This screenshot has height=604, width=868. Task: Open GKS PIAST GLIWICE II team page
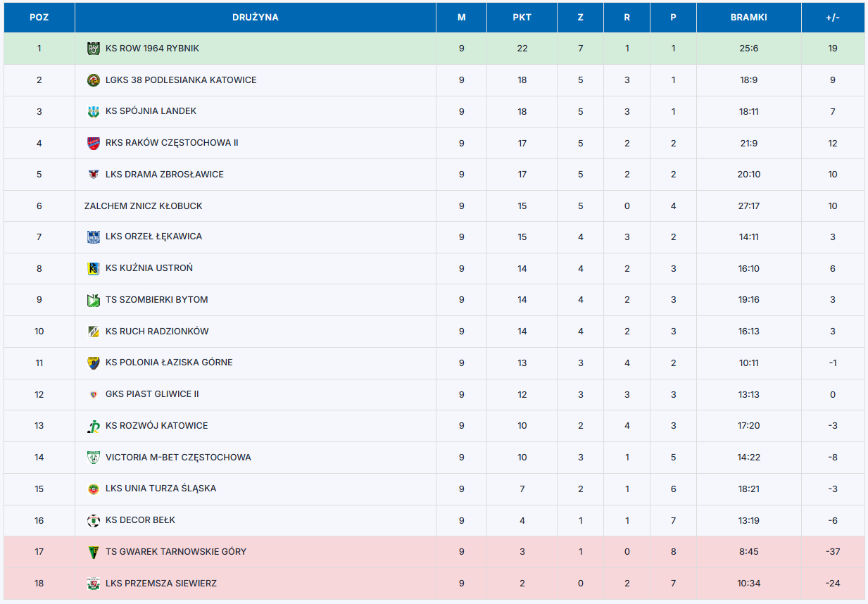[x=152, y=394]
